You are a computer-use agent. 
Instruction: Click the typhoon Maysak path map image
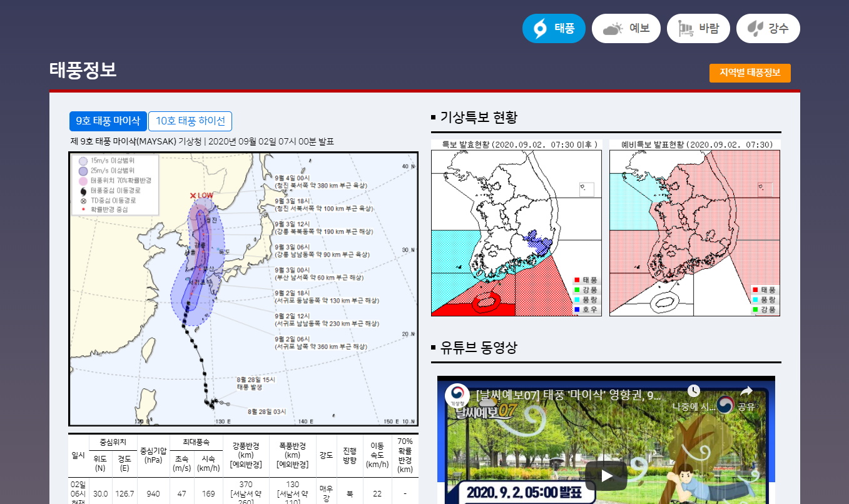coord(243,289)
